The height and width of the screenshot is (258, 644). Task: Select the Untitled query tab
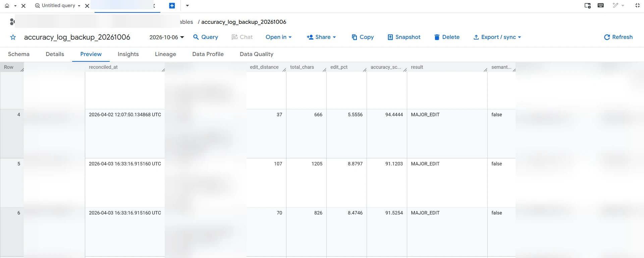[58, 6]
